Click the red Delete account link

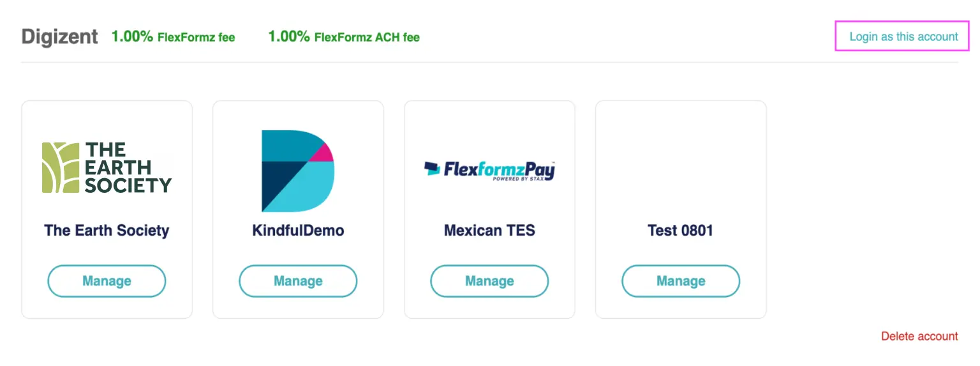(x=919, y=336)
